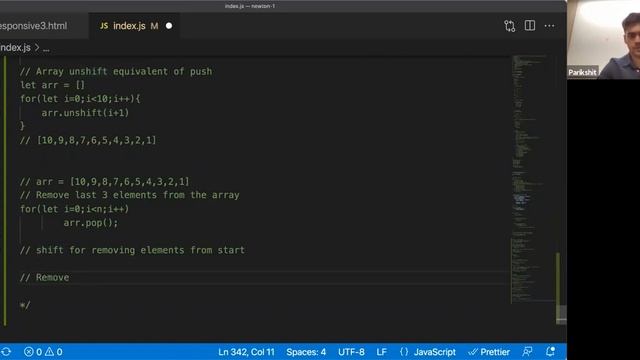Expand the breadcrumb ellipsis segment

46,48
